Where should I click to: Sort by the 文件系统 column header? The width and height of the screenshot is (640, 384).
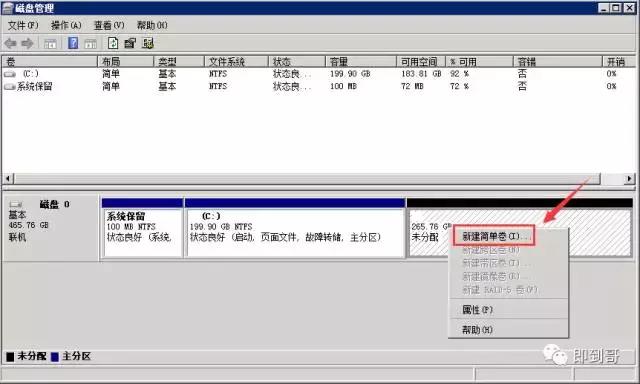(236, 62)
